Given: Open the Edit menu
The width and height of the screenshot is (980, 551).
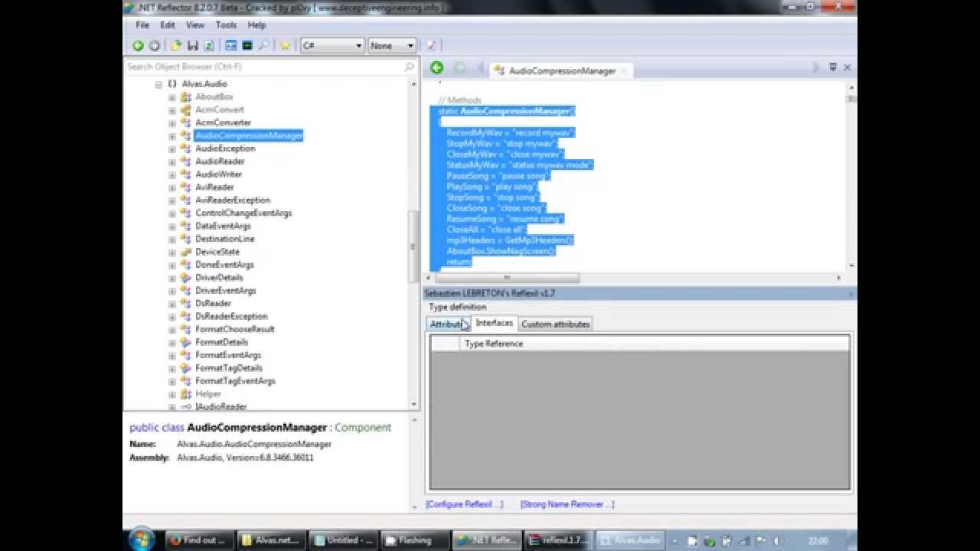Looking at the screenshot, I should (168, 25).
